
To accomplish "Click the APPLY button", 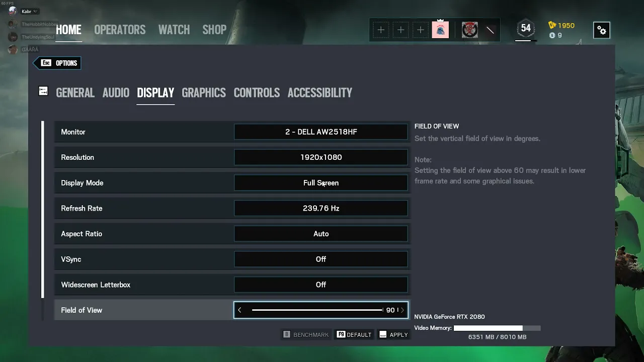I will pos(393,334).
